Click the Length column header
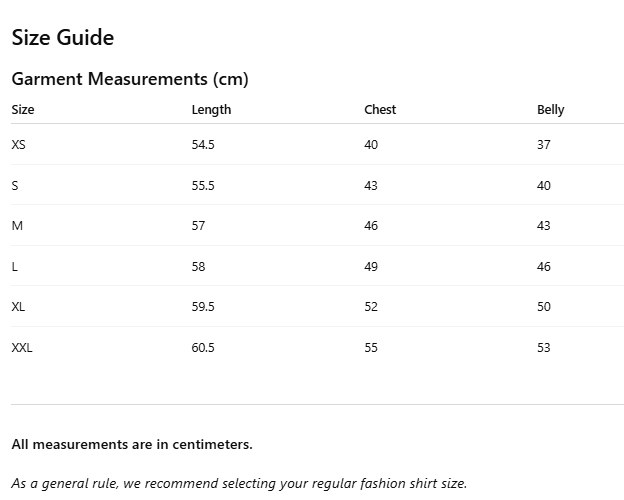 click(211, 110)
